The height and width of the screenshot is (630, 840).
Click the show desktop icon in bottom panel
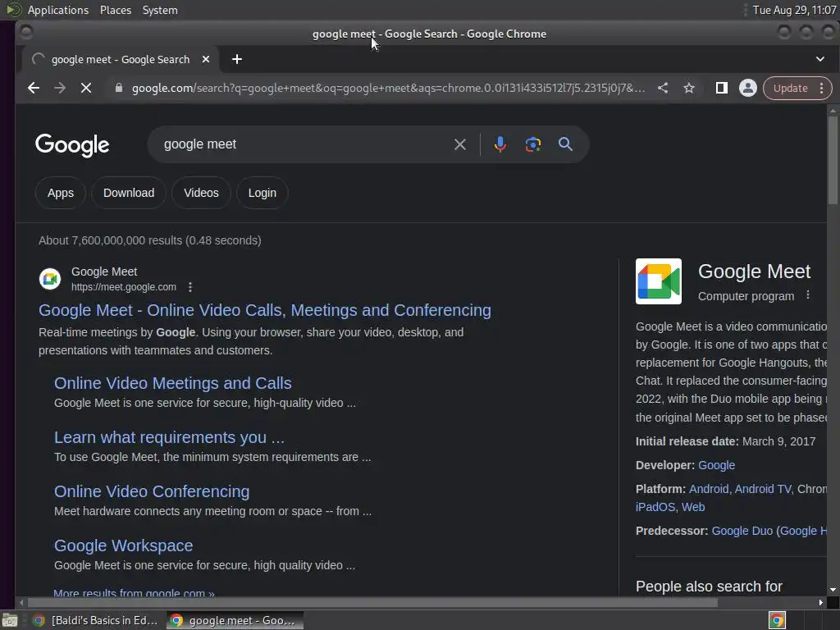coord(10,620)
